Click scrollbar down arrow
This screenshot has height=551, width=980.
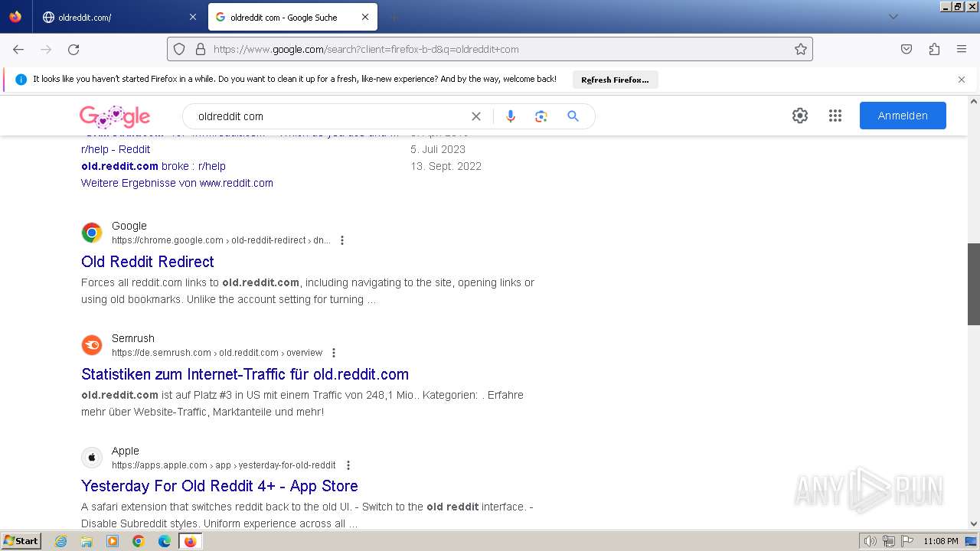pyautogui.click(x=974, y=524)
